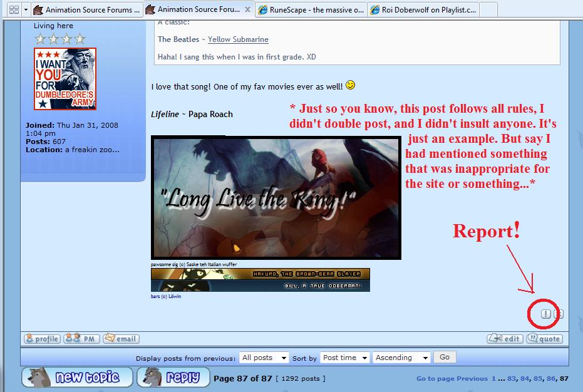Open the Quick Tabs grid view

(14, 9)
